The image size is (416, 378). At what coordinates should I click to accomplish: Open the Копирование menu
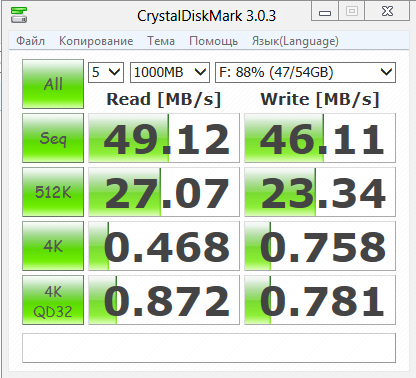coord(96,41)
